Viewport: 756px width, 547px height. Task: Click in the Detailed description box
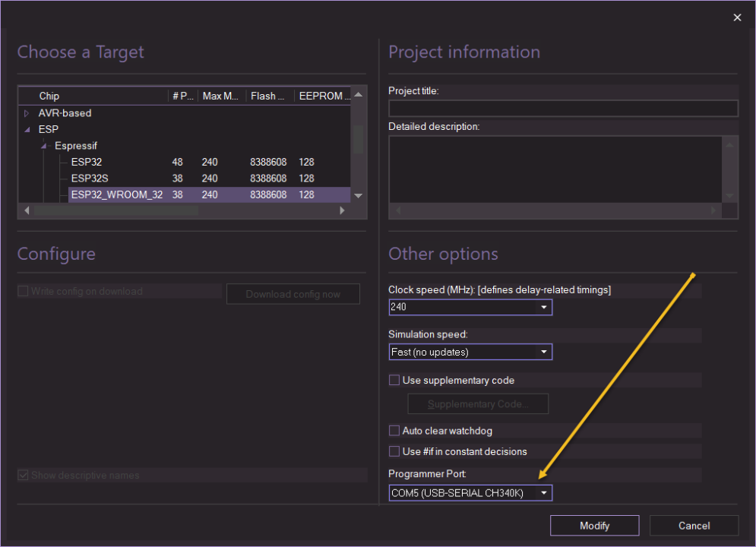point(555,169)
